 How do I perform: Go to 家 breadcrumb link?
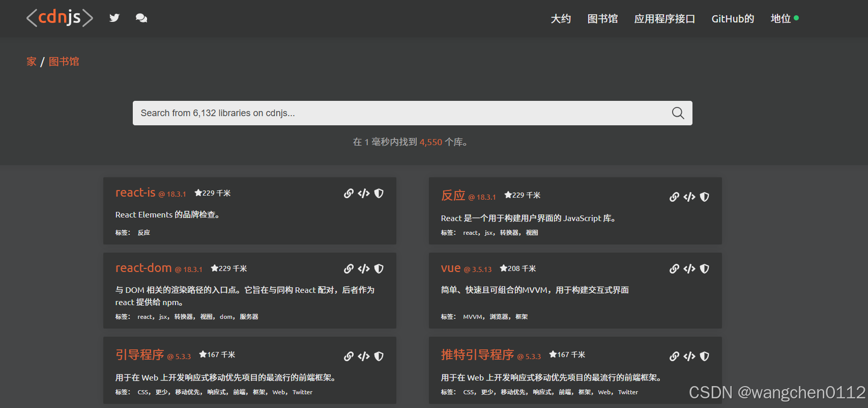[32, 62]
